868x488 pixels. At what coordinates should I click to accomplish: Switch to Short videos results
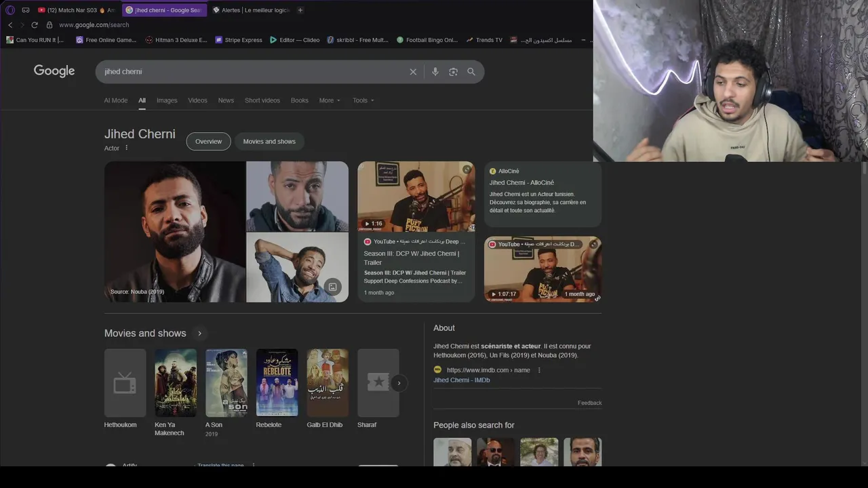(262, 100)
